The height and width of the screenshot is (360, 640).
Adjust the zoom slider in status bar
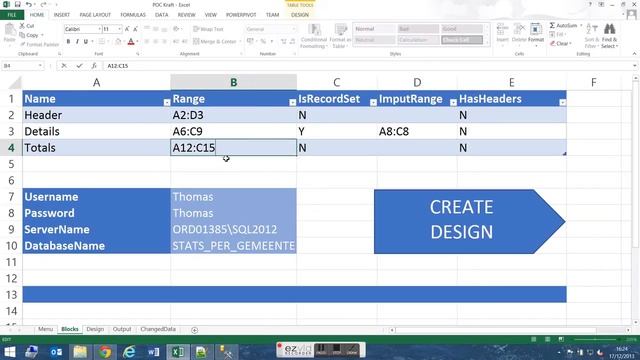tap(596, 340)
